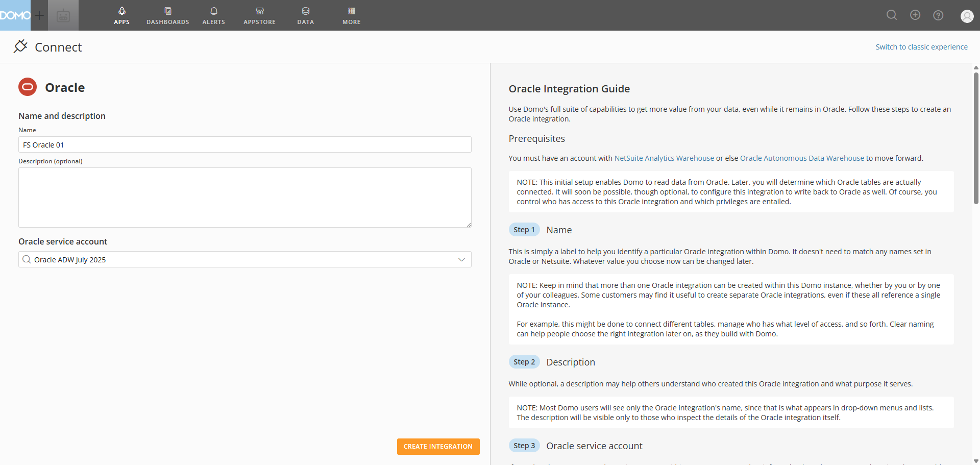Click the Prerequisites heading
This screenshot has width=980, height=465.
536,139
